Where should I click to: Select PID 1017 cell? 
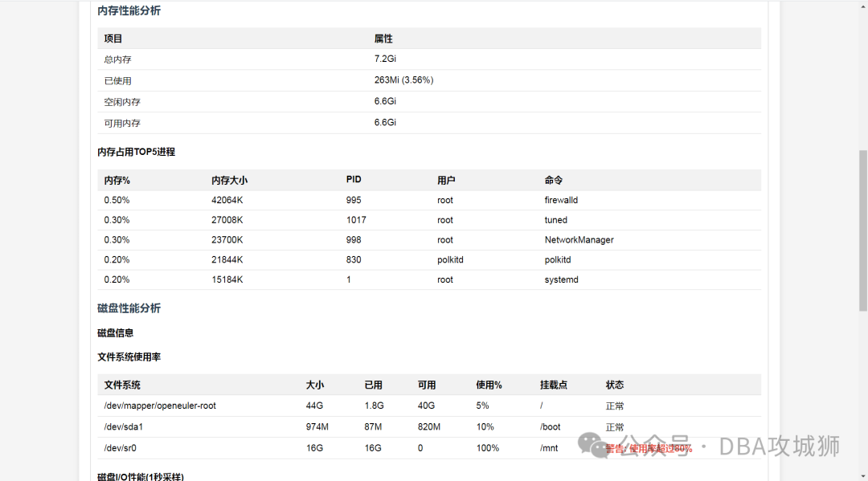356,220
